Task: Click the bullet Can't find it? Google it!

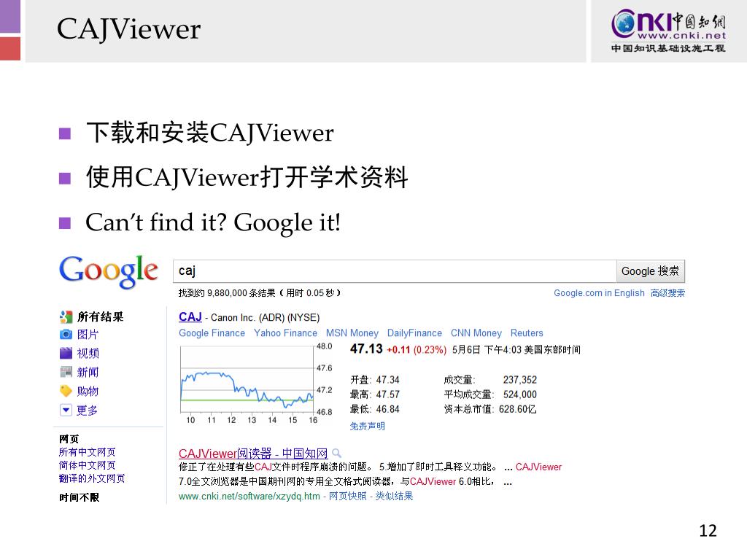Action: [x=213, y=222]
